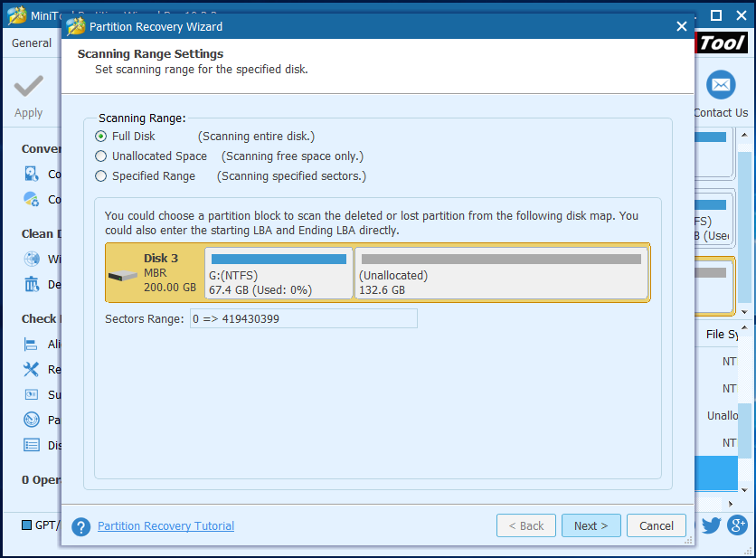Screen dimensions: 756x558
Task: Click the blue help question mark icon
Action: click(x=81, y=526)
